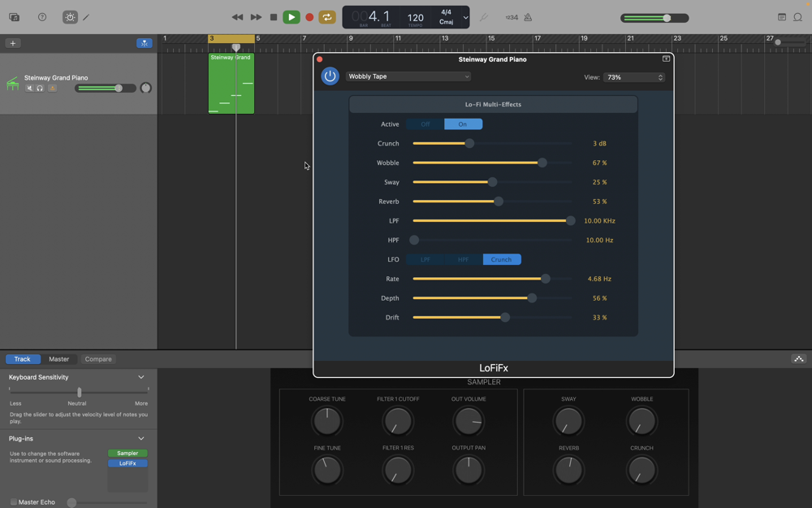The width and height of the screenshot is (812, 508).
Task: Switch to the Master tab
Action: click(x=59, y=359)
